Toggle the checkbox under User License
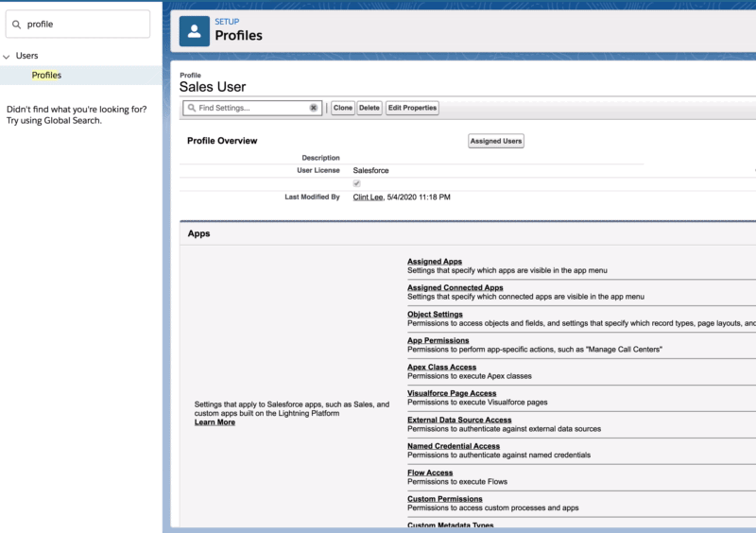 click(x=357, y=183)
